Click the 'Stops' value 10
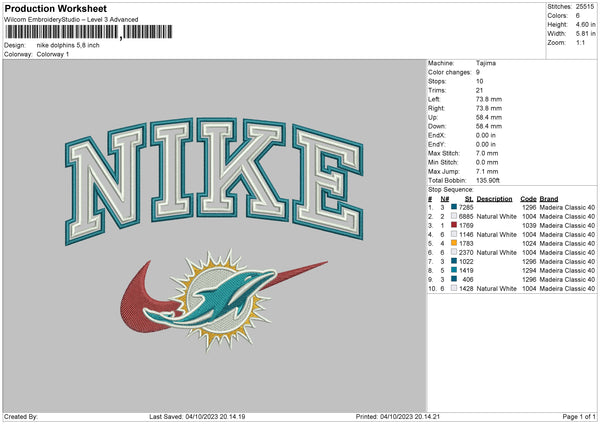Image resolution: width=600 pixels, height=424 pixels. [479, 81]
